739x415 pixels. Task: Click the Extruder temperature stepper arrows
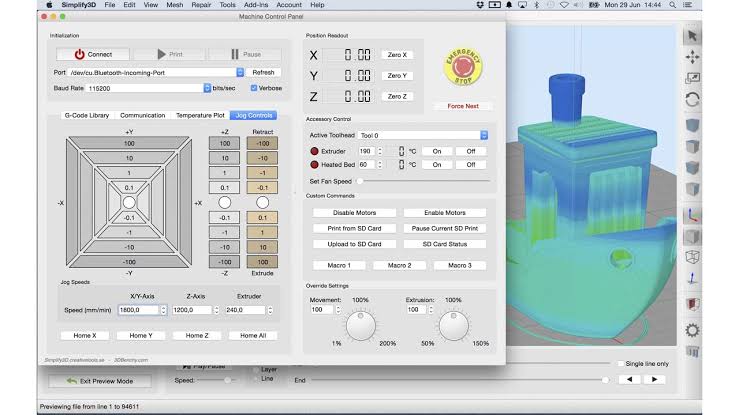pos(379,151)
